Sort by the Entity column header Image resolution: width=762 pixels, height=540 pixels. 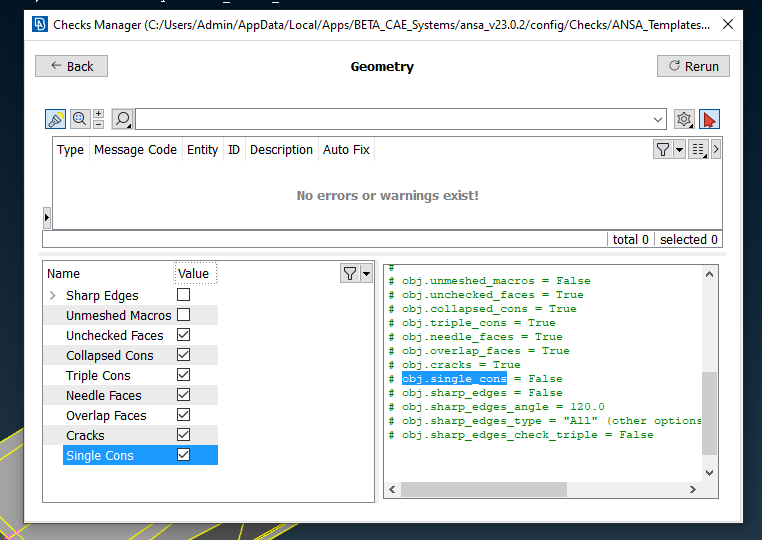[x=203, y=150]
